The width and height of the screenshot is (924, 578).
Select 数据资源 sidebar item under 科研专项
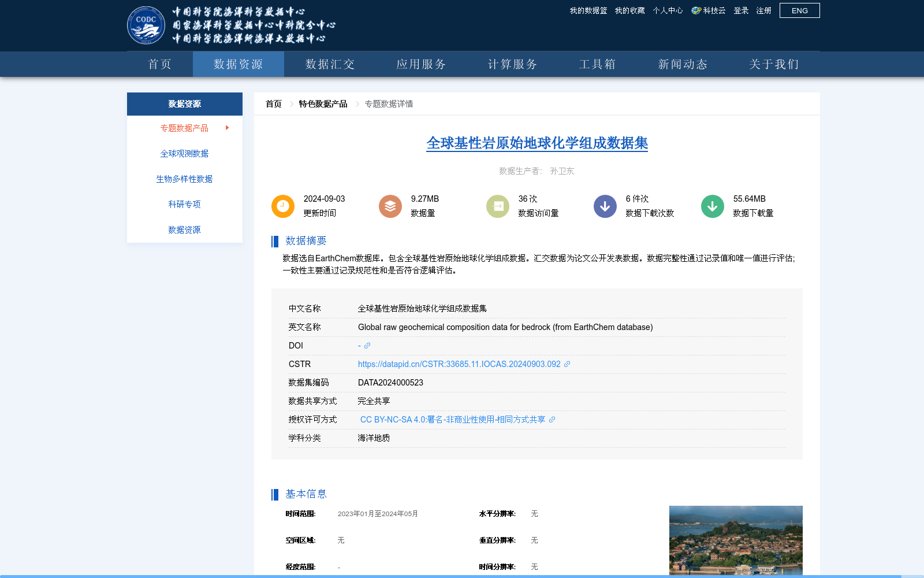click(184, 229)
